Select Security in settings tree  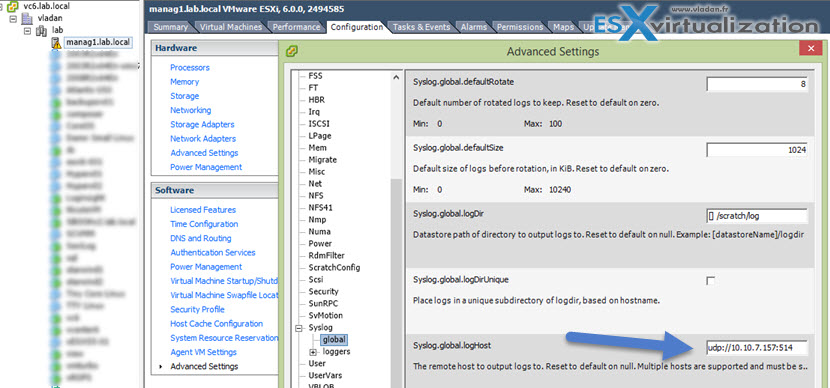click(323, 292)
